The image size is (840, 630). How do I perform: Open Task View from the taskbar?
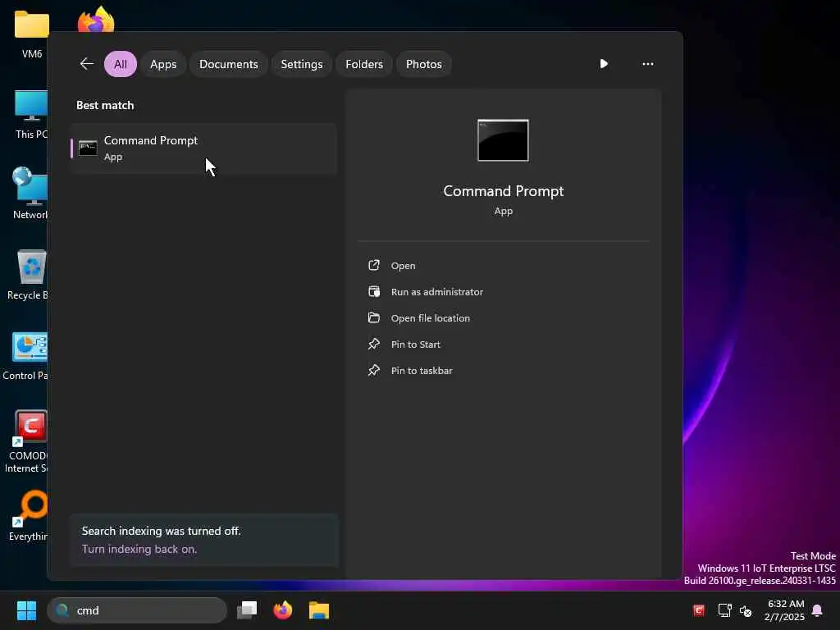pos(247,610)
